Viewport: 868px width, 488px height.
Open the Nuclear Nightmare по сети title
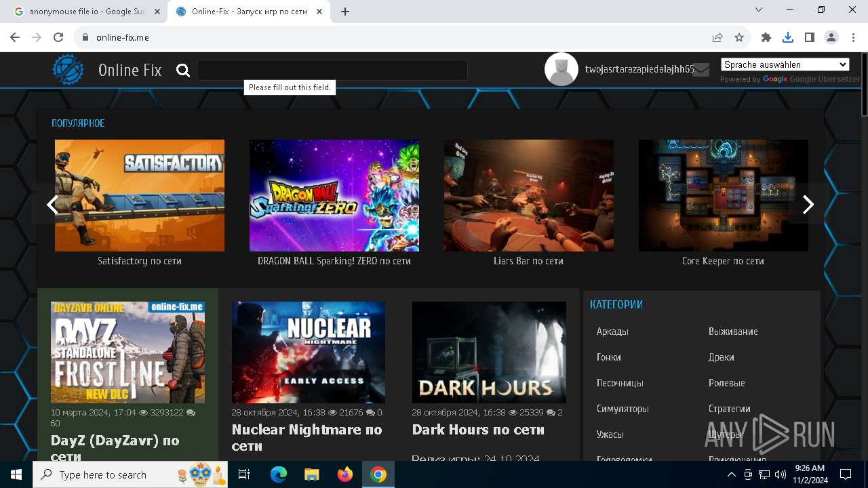[x=307, y=438]
